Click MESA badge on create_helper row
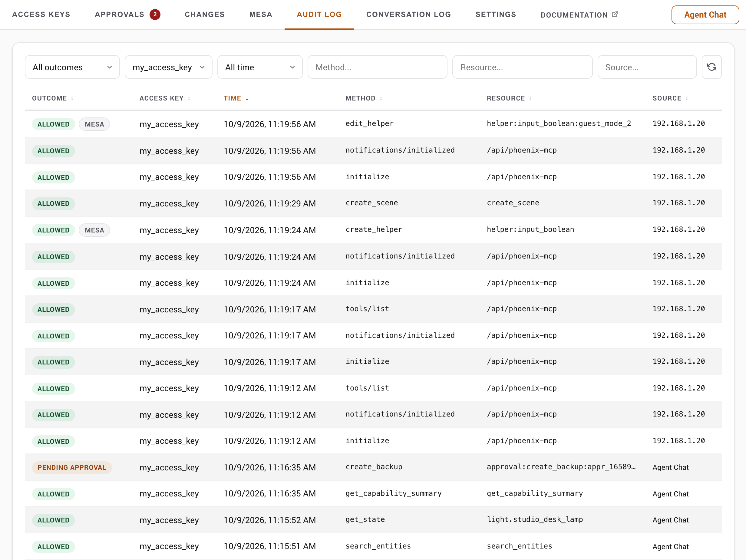The image size is (746, 560). click(x=94, y=230)
